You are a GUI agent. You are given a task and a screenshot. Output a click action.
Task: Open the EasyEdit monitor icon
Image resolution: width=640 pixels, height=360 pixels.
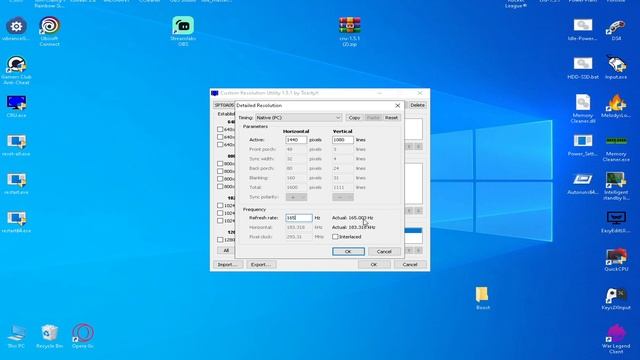click(x=616, y=218)
